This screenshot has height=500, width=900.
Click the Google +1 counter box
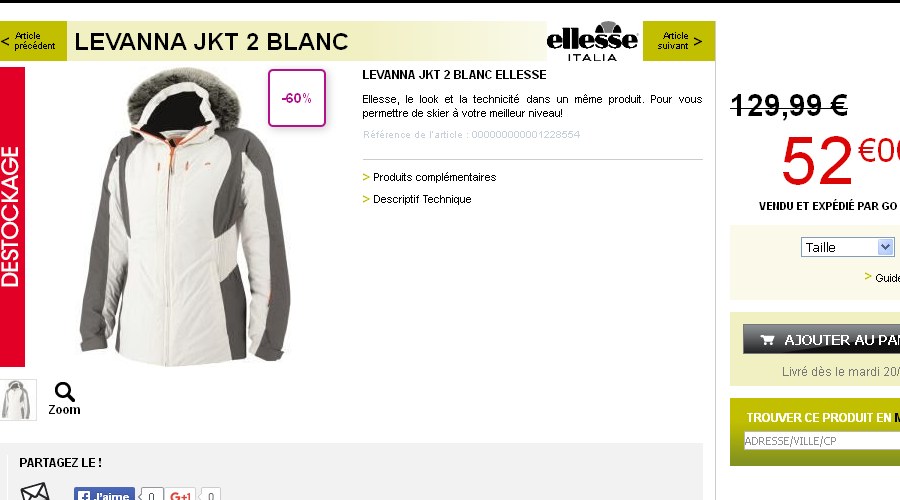tap(211, 495)
